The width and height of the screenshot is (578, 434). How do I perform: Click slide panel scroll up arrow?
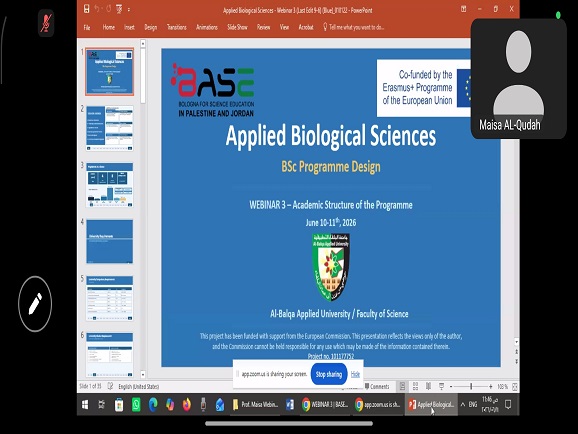[x=143, y=44]
